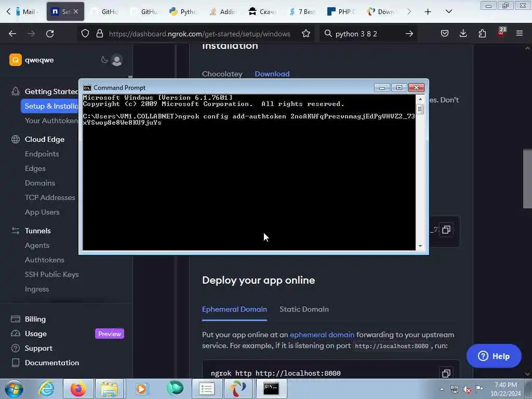Select Static Domain tab
The image size is (532, 399).
pos(304,310)
